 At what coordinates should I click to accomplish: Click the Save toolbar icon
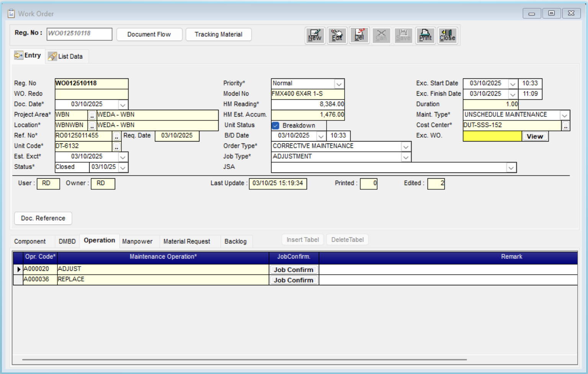403,36
